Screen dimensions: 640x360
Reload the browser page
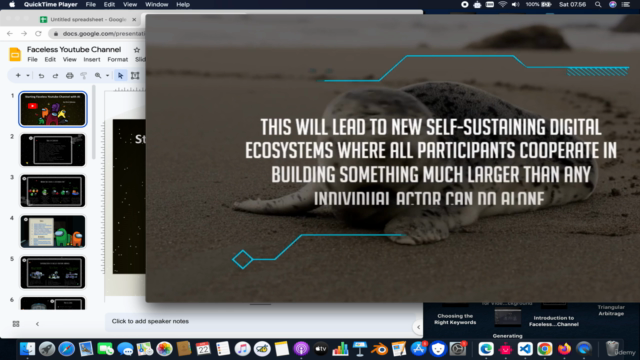pos(38,33)
